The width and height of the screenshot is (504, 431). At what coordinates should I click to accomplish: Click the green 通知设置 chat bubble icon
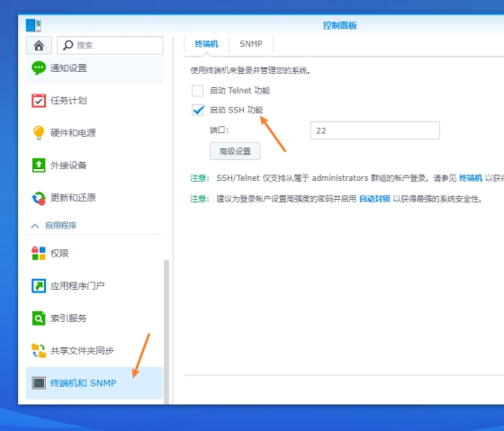point(39,68)
